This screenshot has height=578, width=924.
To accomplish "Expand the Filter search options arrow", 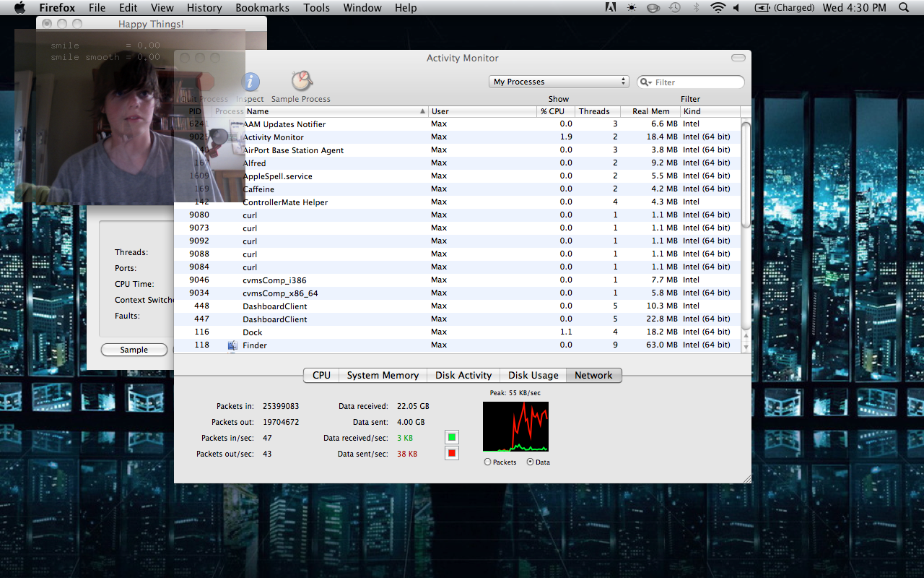I will click(646, 82).
